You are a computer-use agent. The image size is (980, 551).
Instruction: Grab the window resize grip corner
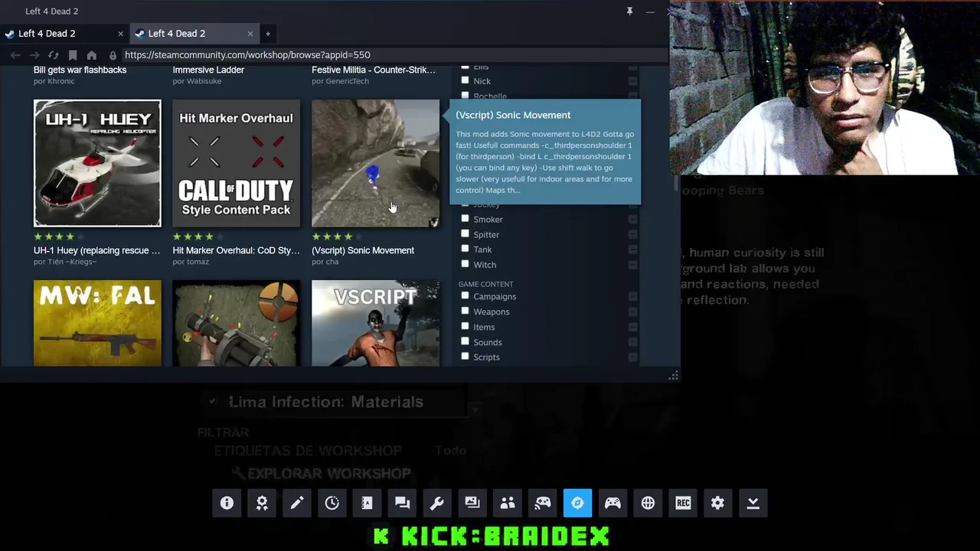(x=674, y=376)
